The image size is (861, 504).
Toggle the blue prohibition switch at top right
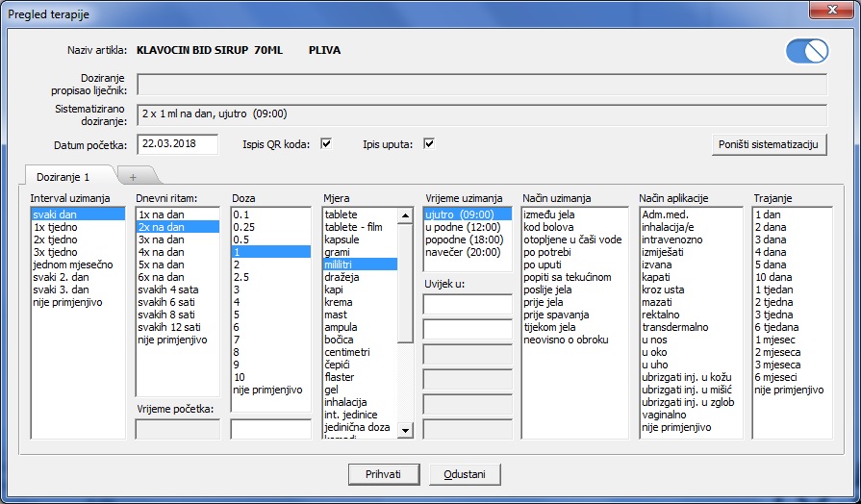tap(807, 52)
